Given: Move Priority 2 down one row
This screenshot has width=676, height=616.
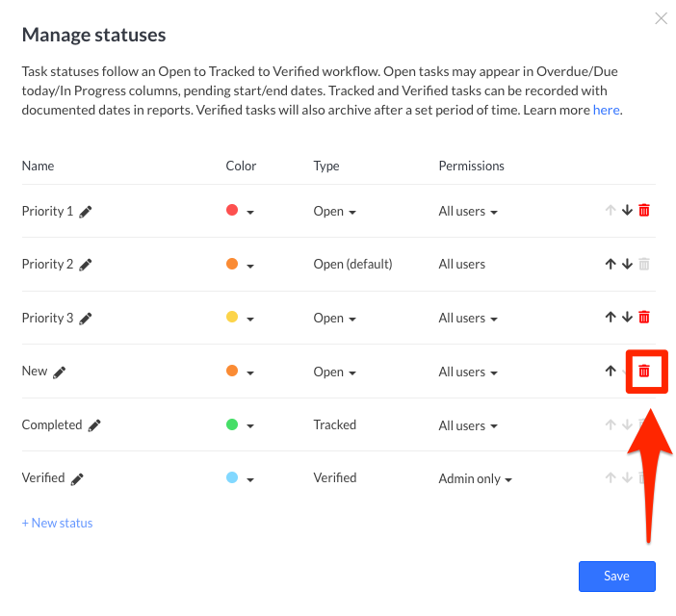Looking at the screenshot, I should pos(627,264).
